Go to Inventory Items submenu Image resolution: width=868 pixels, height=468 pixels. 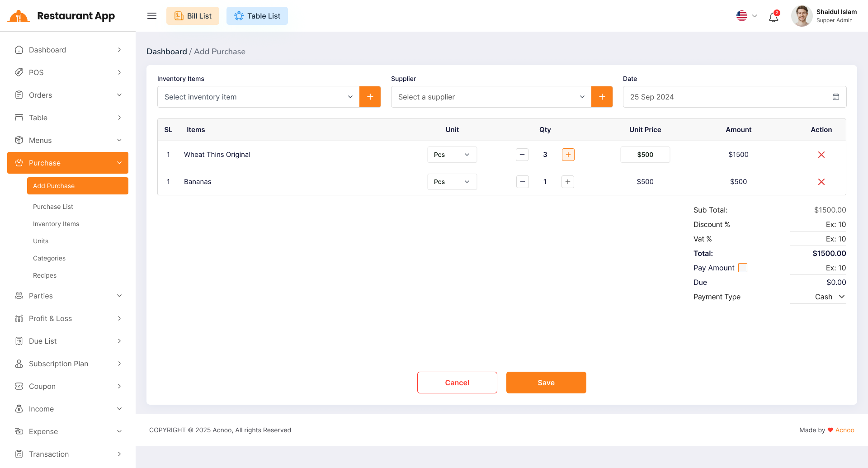click(56, 224)
